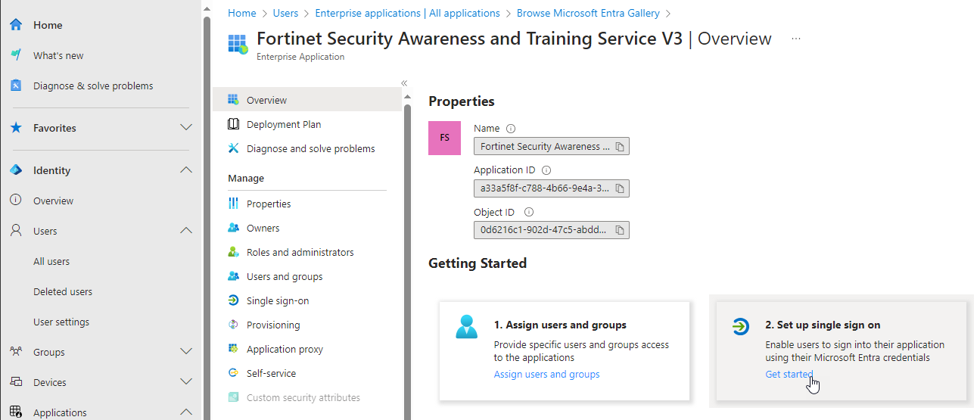The image size is (980, 420).
Task: Click the Users and groups icon
Action: point(233,276)
